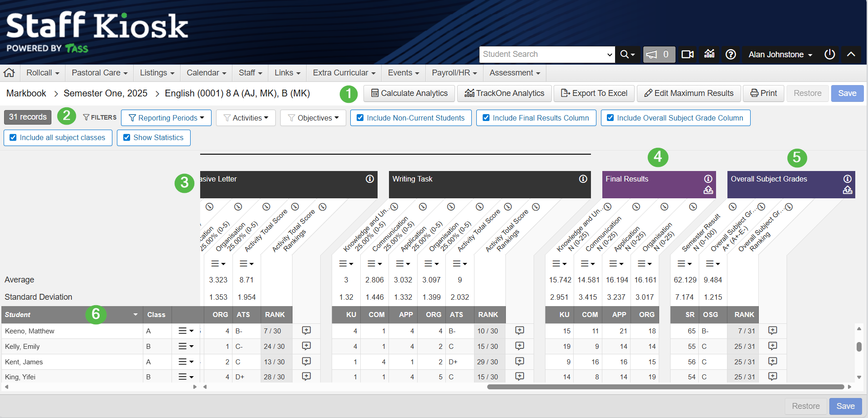The width and height of the screenshot is (868, 418).
Task: Add comment for Keeno, Matthew overall grade
Action: (772, 331)
